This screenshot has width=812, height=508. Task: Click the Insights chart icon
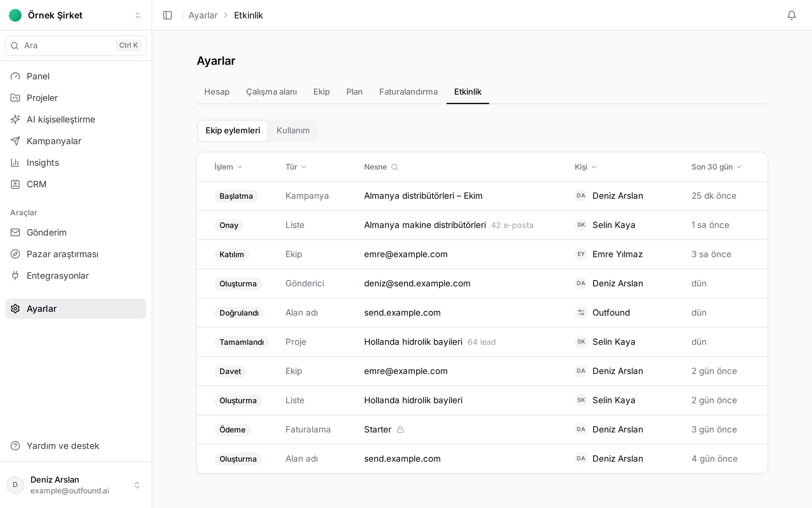coord(15,163)
